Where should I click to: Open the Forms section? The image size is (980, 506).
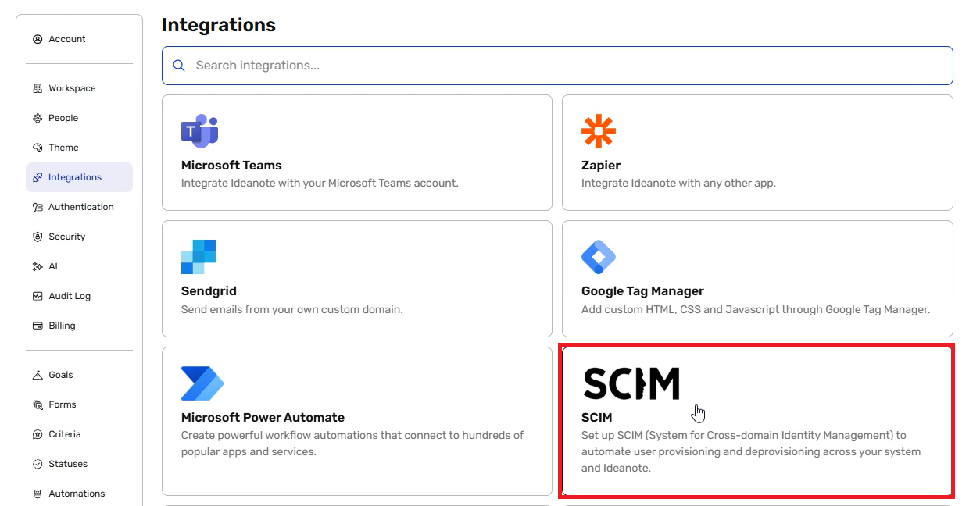79,404
